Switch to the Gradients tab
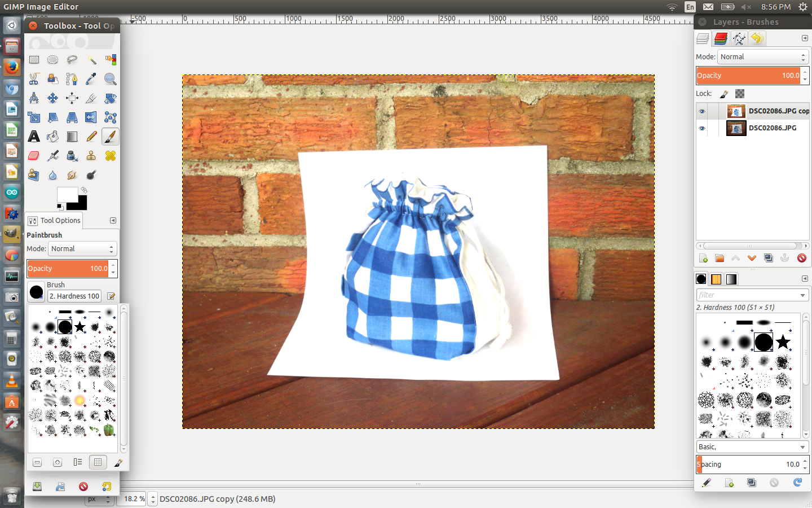The height and width of the screenshot is (508, 812). point(731,279)
